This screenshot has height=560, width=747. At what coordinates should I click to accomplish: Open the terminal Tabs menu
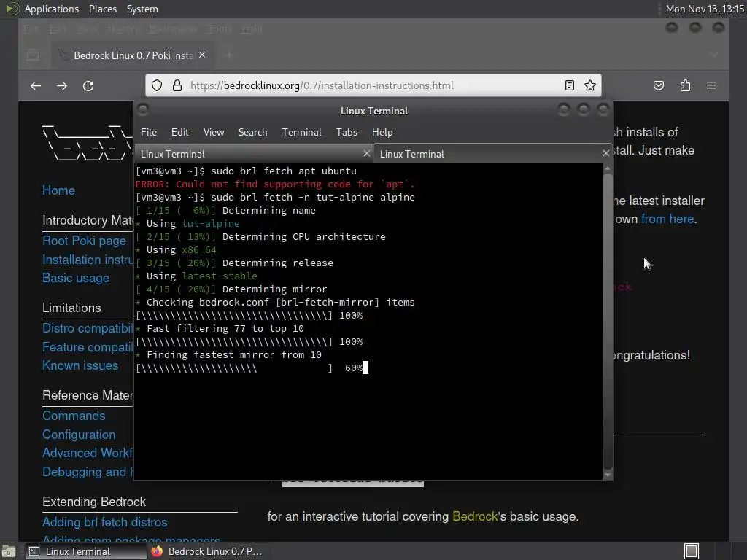(x=347, y=133)
